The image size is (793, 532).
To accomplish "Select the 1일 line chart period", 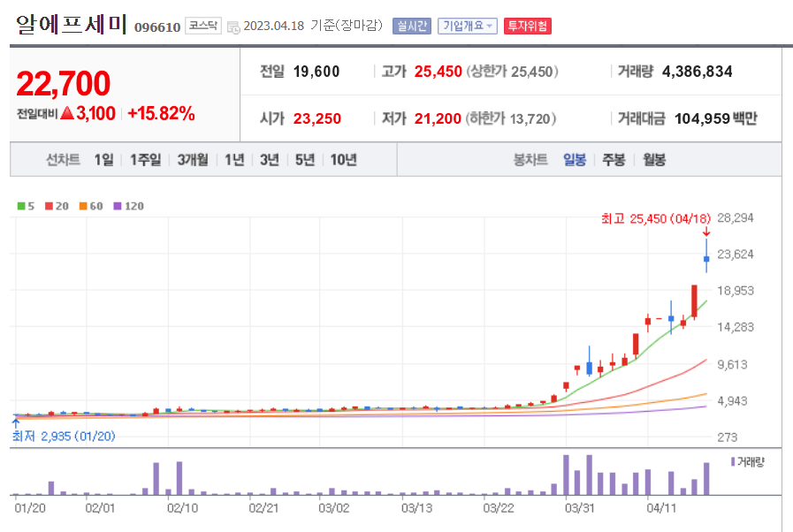I will tap(103, 160).
